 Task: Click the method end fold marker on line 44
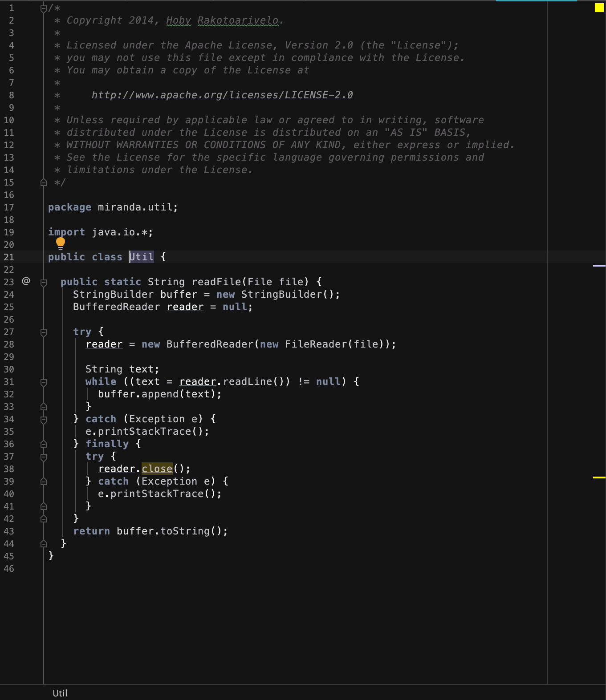coord(44,544)
